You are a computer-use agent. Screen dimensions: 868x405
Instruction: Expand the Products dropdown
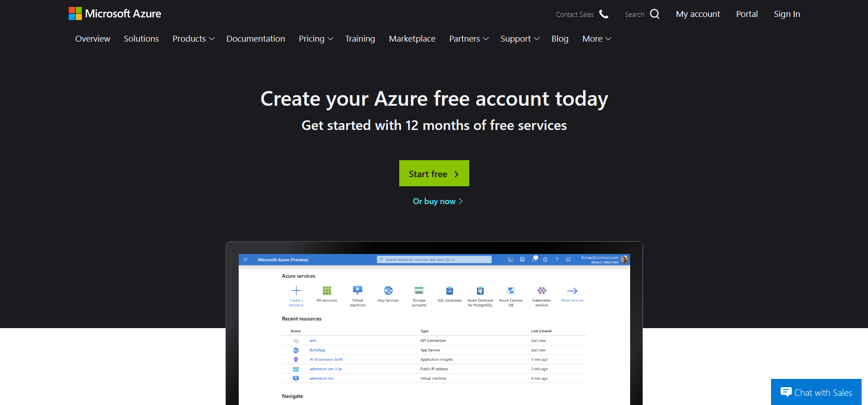(x=193, y=39)
